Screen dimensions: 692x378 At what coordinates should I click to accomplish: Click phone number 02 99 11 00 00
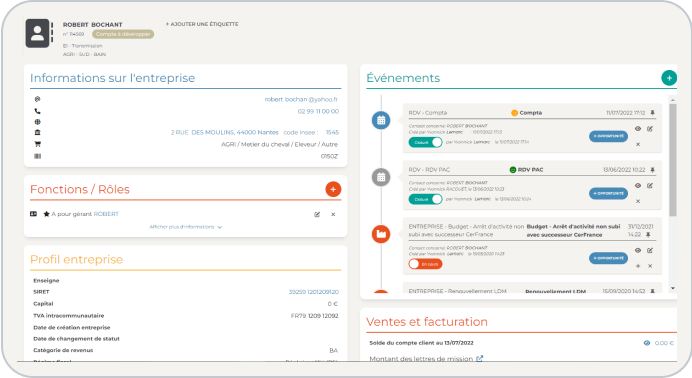[318, 112]
